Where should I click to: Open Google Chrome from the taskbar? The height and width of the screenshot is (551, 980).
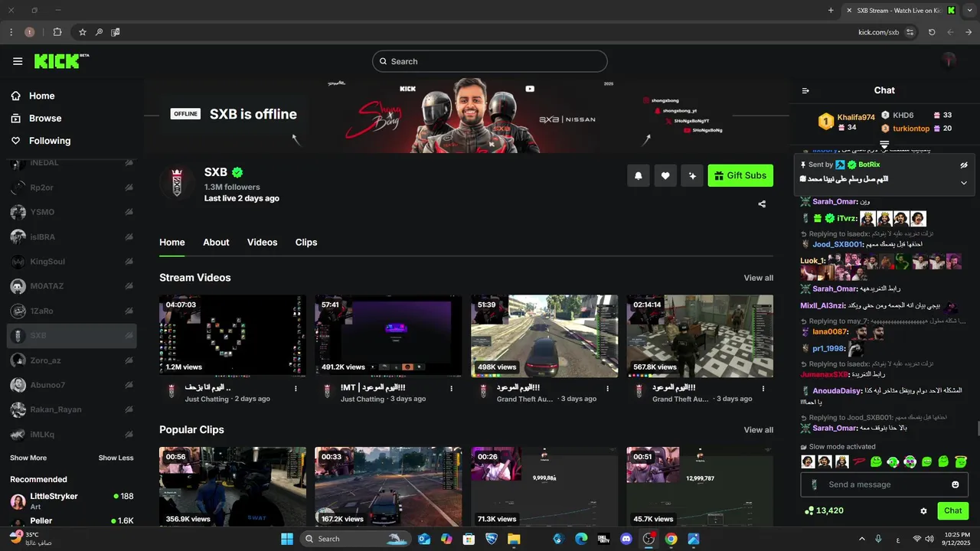(671, 539)
